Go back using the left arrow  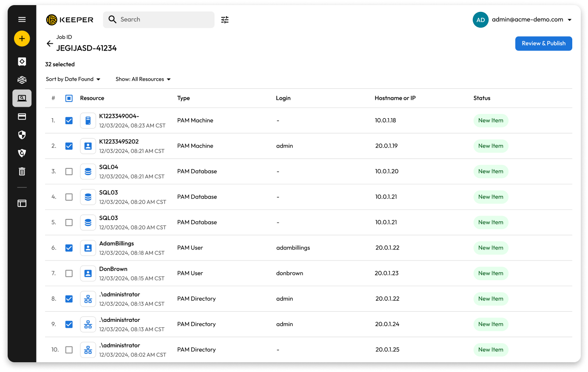click(50, 43)
